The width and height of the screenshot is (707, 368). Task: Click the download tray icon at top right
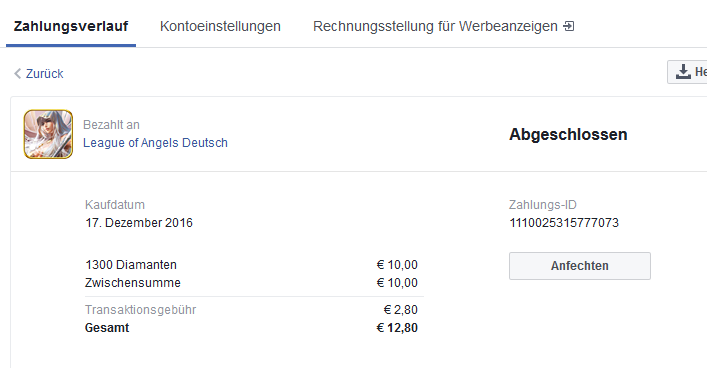tap(683, 72)
